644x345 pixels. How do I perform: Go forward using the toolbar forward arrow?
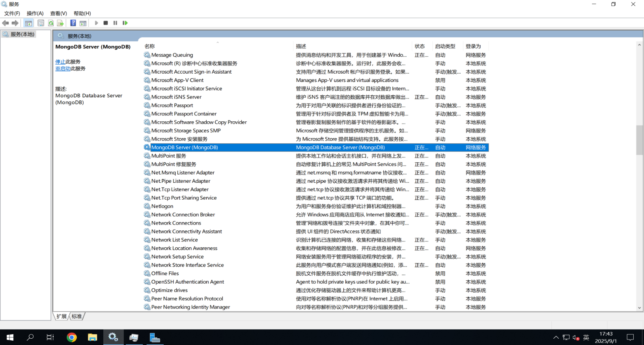15,23
